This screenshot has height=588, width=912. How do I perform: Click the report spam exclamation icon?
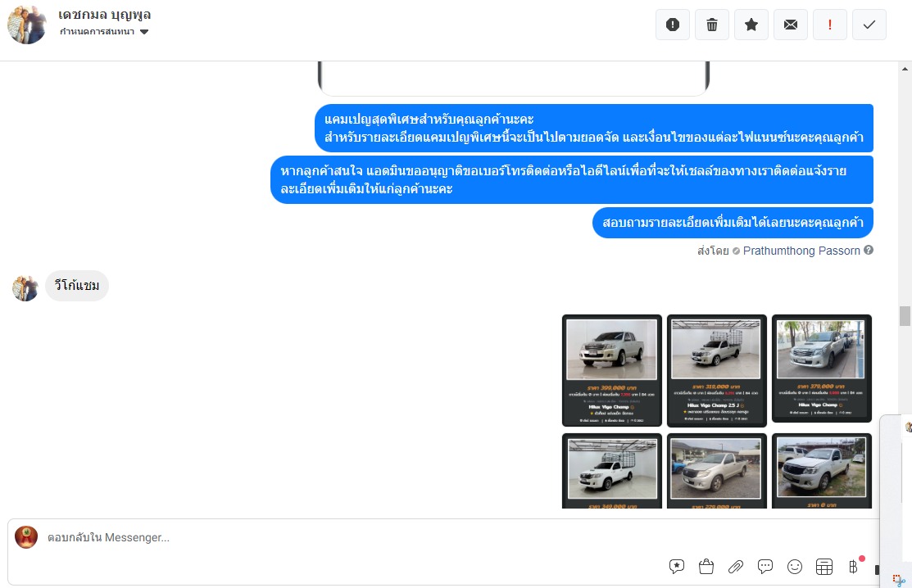pos(673,25)
